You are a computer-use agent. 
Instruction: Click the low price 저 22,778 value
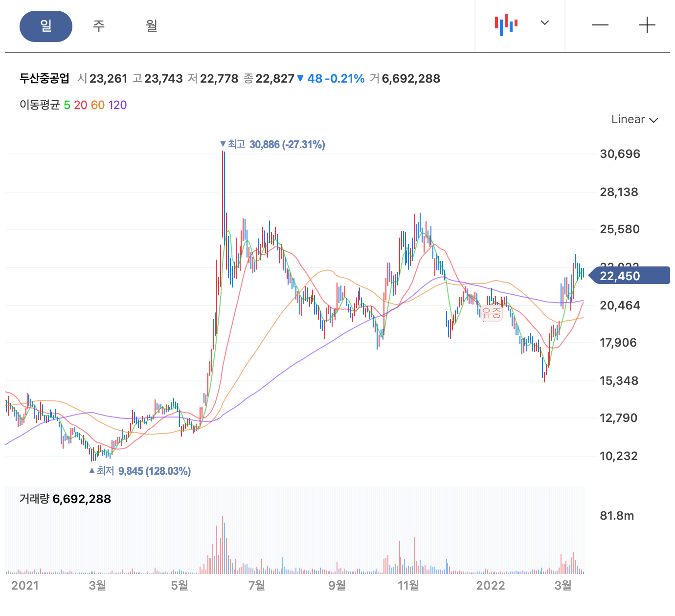point(213,79)
